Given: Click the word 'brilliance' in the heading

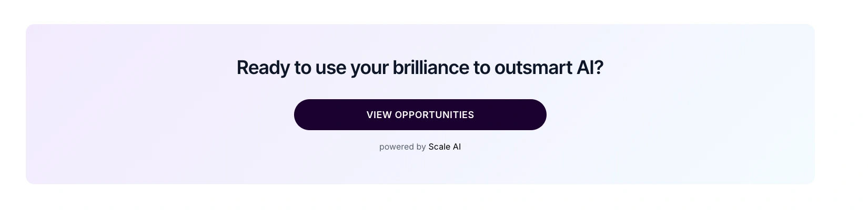Looking at the screenshot, I should point(431,68).
